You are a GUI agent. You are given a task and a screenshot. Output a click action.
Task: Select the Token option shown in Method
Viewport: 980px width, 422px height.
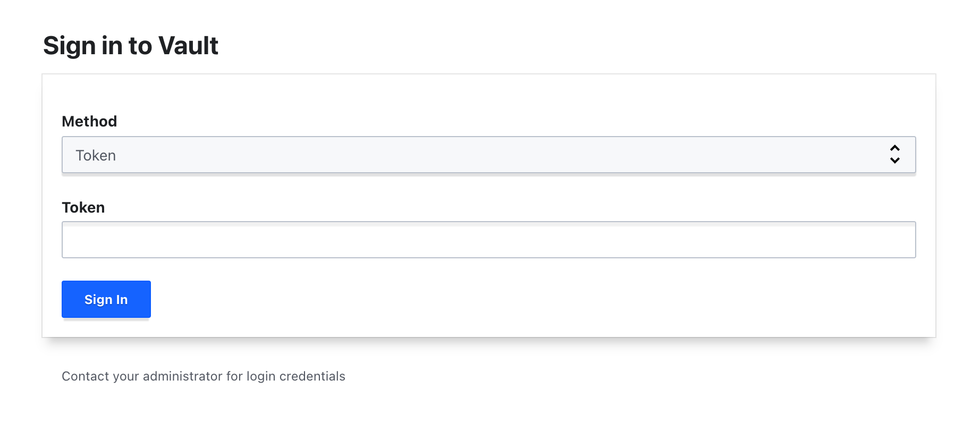97,155
